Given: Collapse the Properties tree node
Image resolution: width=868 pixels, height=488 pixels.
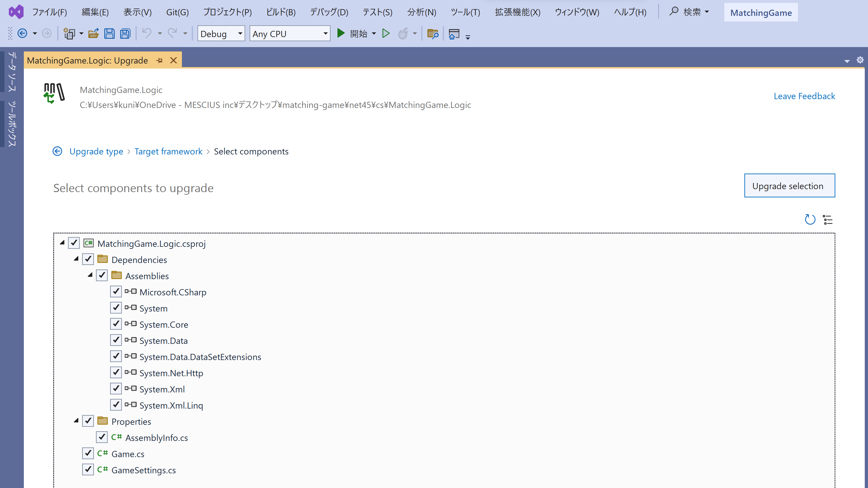Looking at the screenshot, I should coord(76,421).
